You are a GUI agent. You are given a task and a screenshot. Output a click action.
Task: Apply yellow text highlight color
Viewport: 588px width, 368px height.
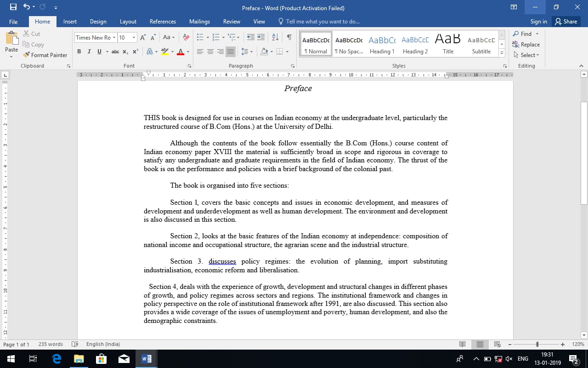[165, 52]
